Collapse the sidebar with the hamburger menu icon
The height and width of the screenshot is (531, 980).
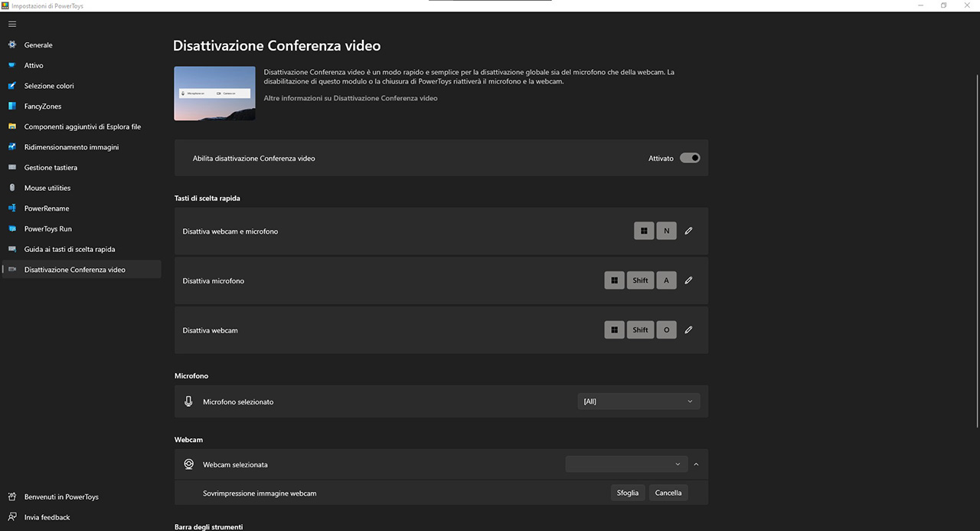click(x=12, y=24)
